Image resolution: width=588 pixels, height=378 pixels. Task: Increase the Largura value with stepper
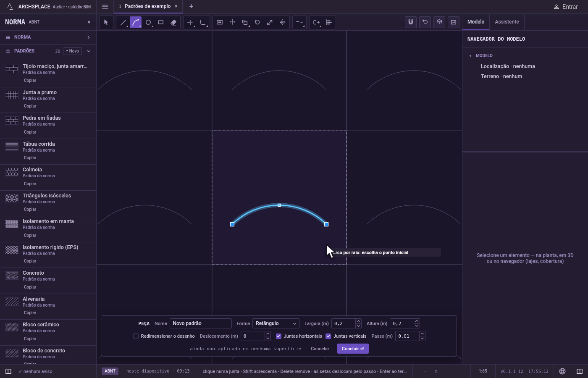(x=358, y=321)
